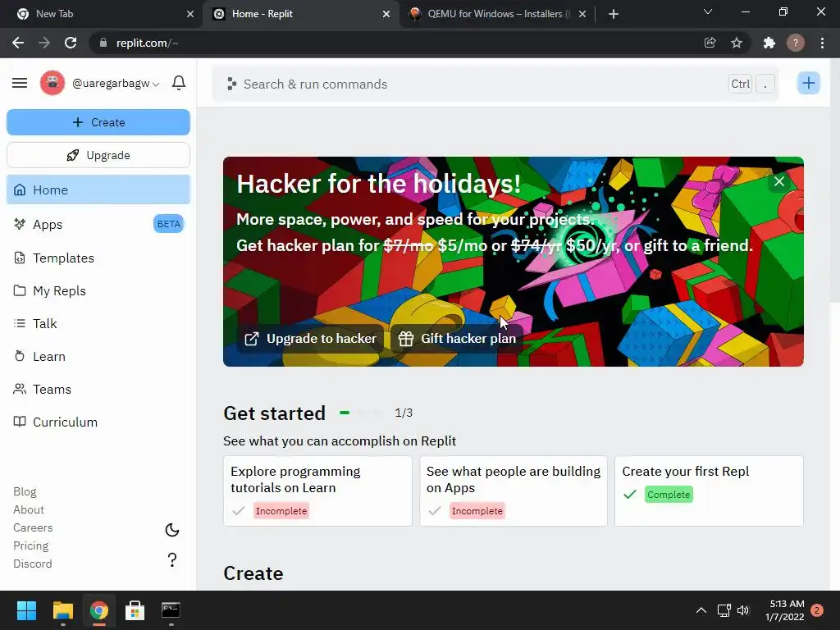Open Apps in the sidebar
840x630 pixels.
click(x=98, y=225)
